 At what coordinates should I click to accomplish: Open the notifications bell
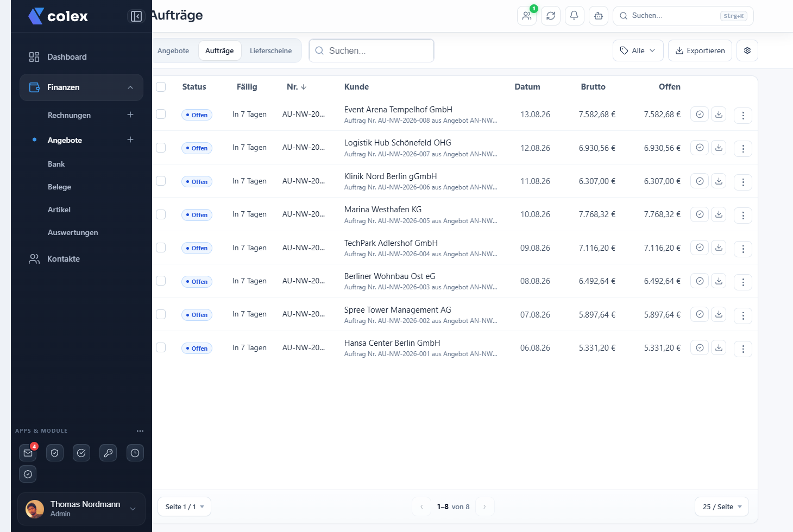(x=574, y=16)
